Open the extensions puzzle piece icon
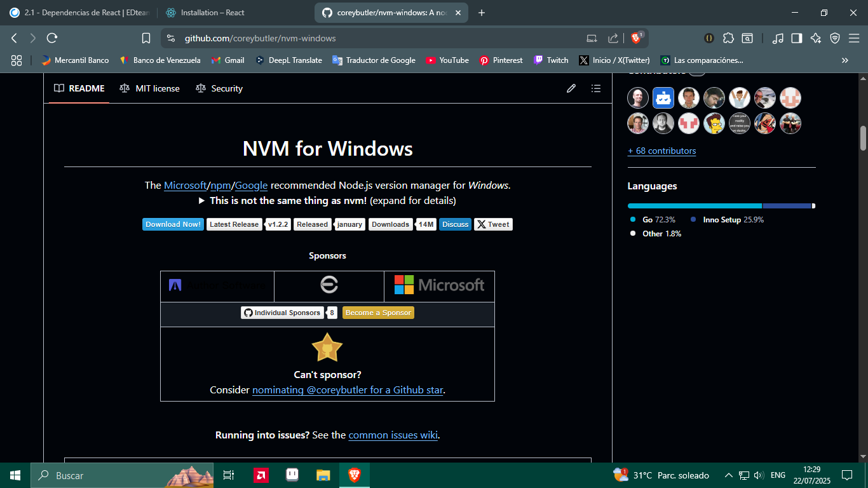 coord(728,38)
